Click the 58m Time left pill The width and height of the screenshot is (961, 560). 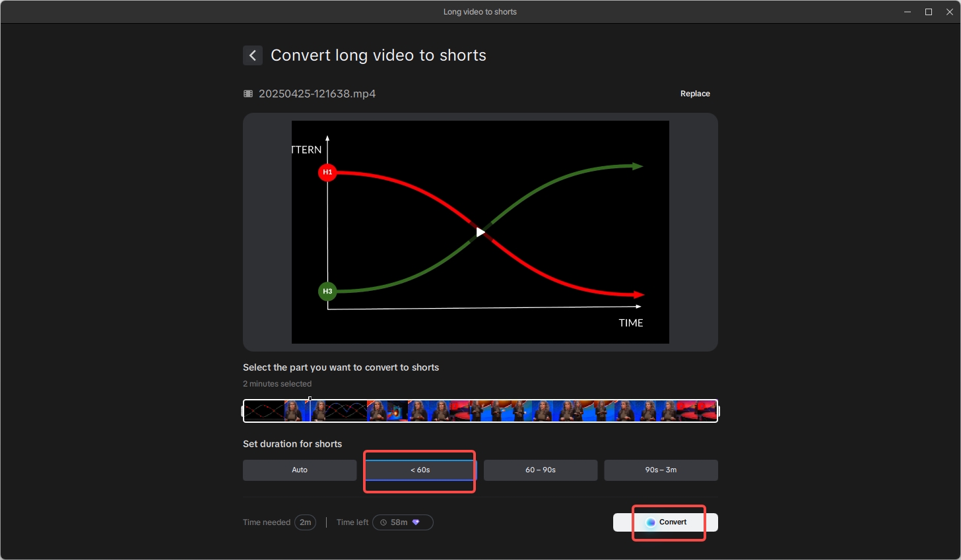click(403, 522)
